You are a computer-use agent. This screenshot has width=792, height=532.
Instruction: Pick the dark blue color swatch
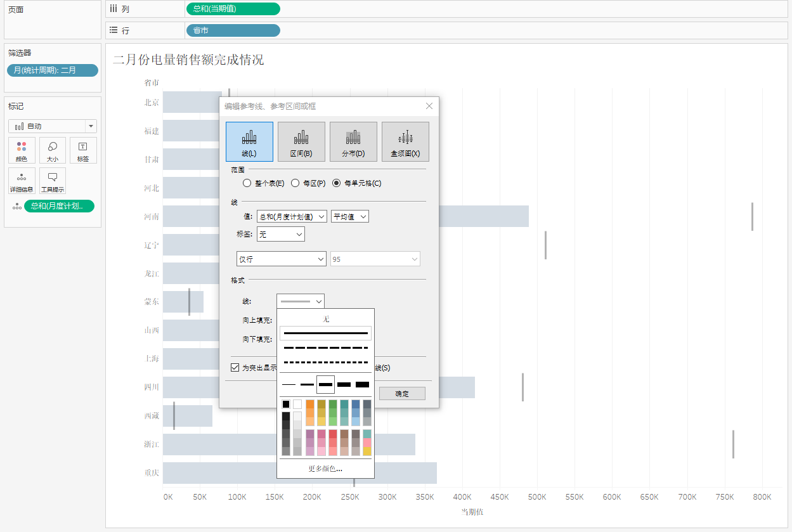pos(356,404)
